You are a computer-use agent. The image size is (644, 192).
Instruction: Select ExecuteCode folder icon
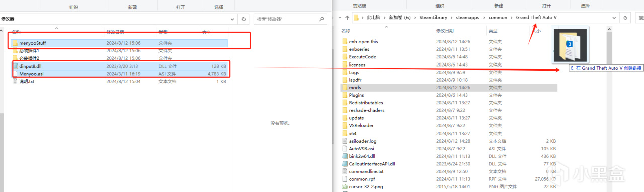coord(345,57)
